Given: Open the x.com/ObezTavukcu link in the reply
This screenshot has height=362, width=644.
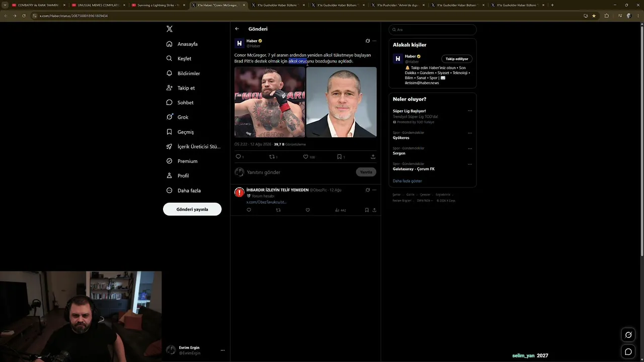Looking at the screenshot, I should pyautogui.click(x=267, y=202).
